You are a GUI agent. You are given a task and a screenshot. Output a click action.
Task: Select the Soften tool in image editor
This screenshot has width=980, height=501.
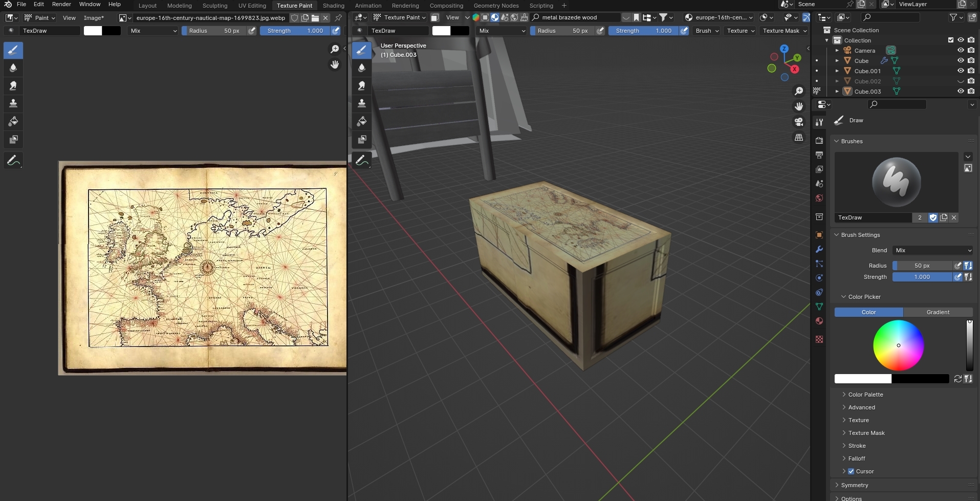[13, 68]
